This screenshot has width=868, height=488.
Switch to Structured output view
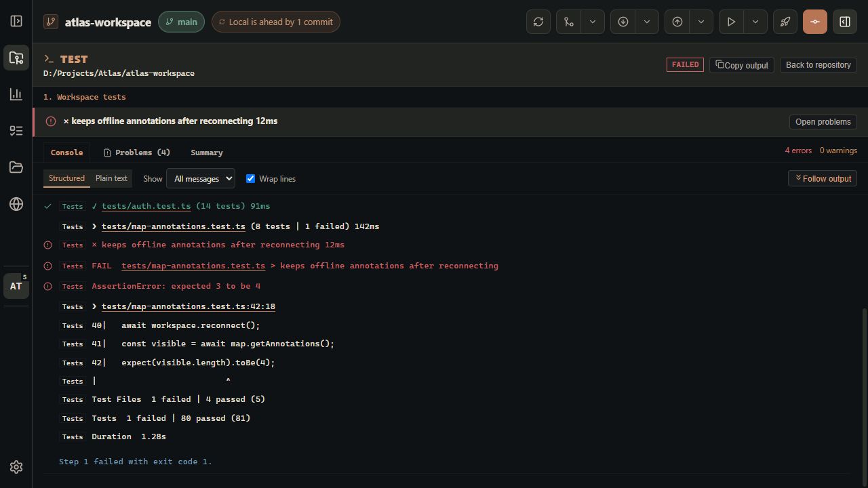(66, 178)
